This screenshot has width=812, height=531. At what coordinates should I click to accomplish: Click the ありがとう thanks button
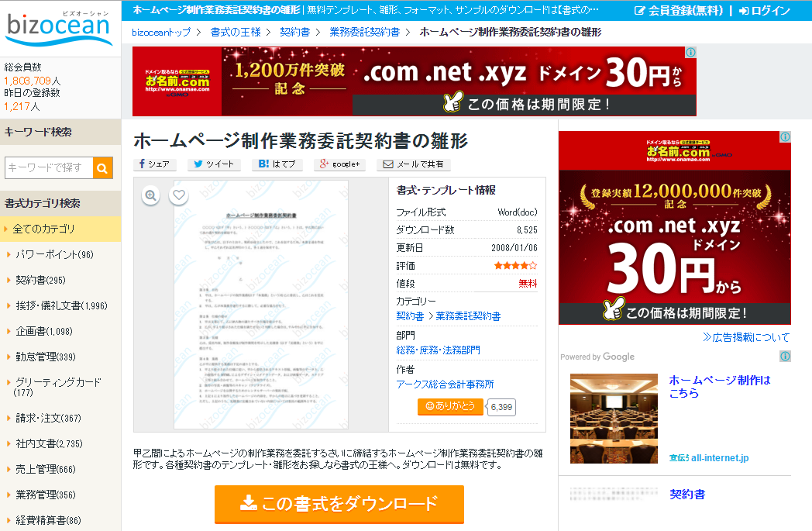point(450,407)
